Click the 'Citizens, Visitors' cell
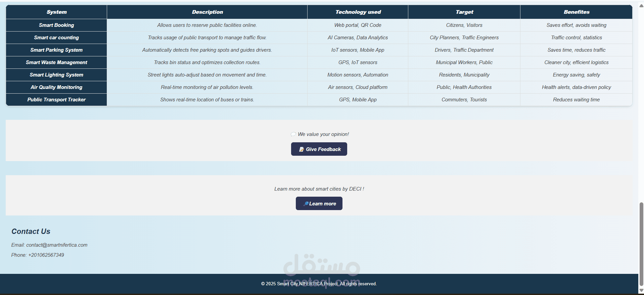Screen dimensions: 644x295 (x=464, y=25)
